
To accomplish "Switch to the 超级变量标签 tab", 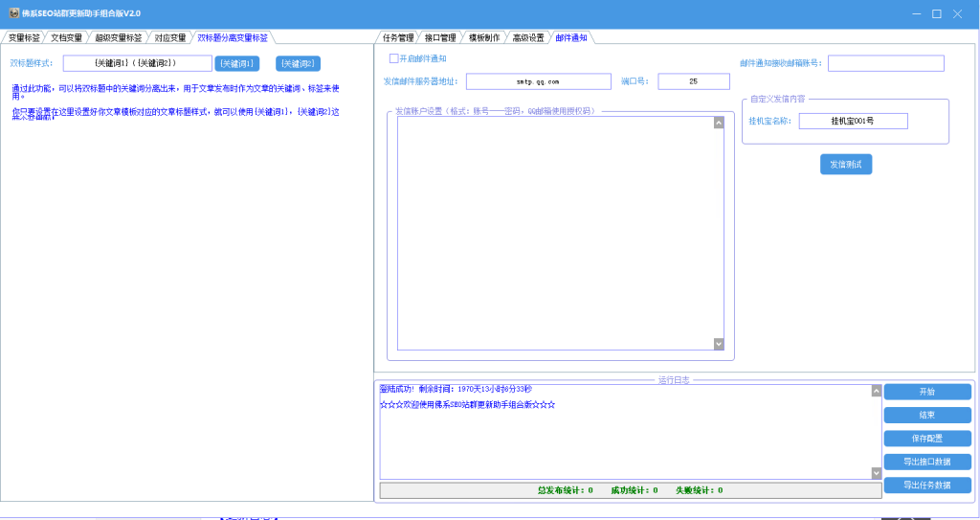I will [118, 37].
